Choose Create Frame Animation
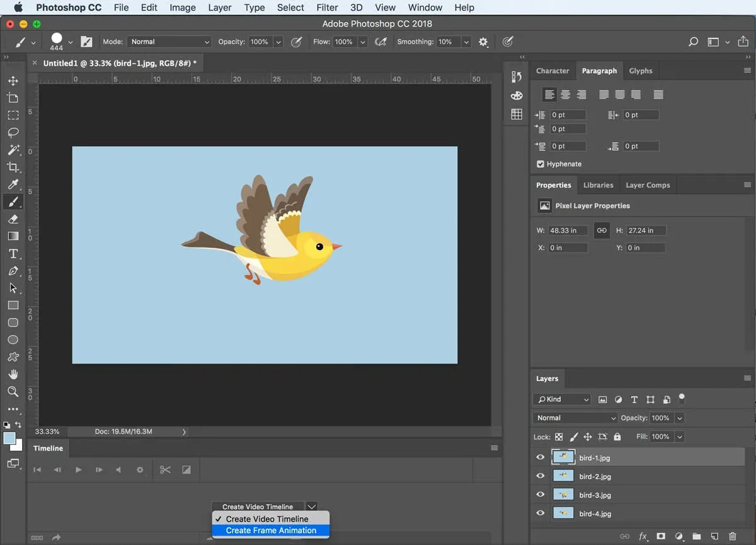 pos(270,531)
